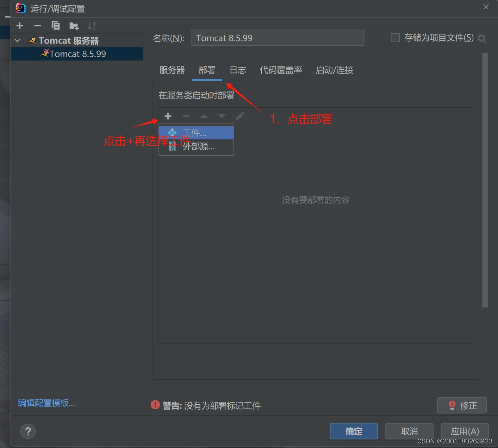498x448 pixels.
Task: Click the plus icon in the deployment toolbar
Action: click(168, 116)
